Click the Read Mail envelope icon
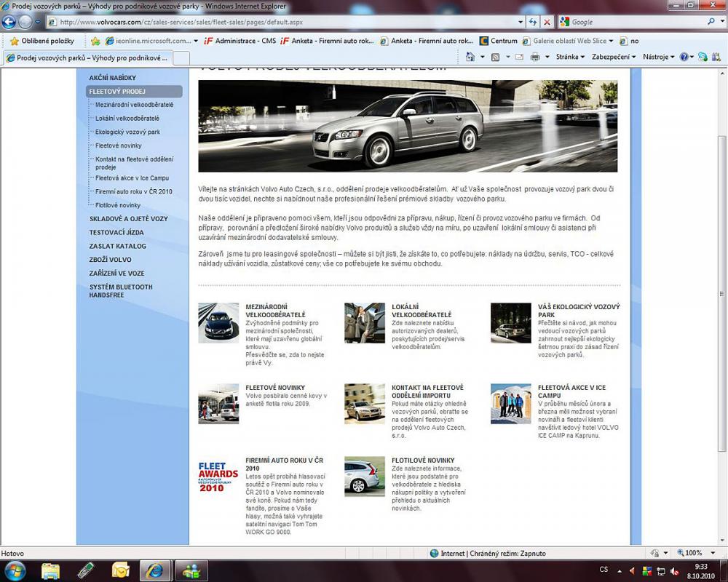The image size is (728, 582). tap(520, 57)
